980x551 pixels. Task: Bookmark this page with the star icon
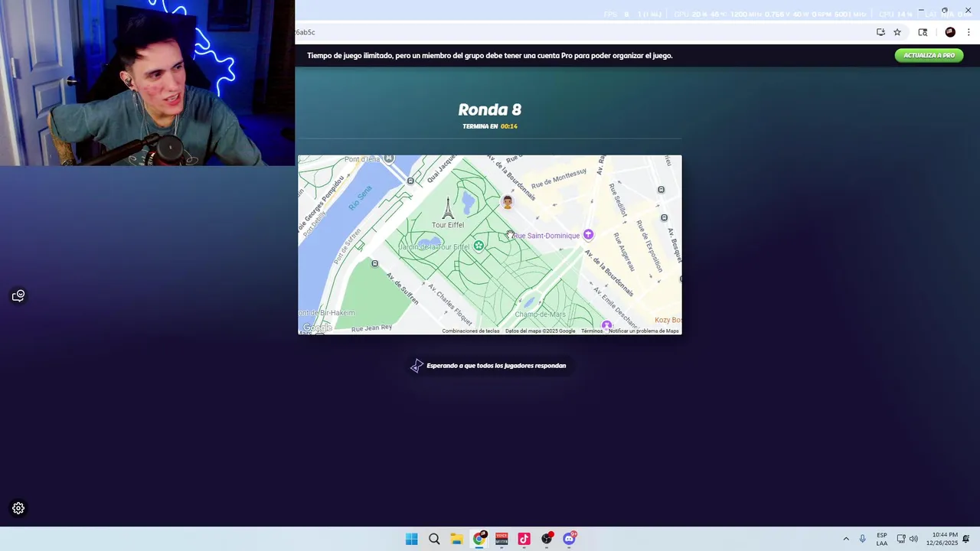click(x=897, y=32)
